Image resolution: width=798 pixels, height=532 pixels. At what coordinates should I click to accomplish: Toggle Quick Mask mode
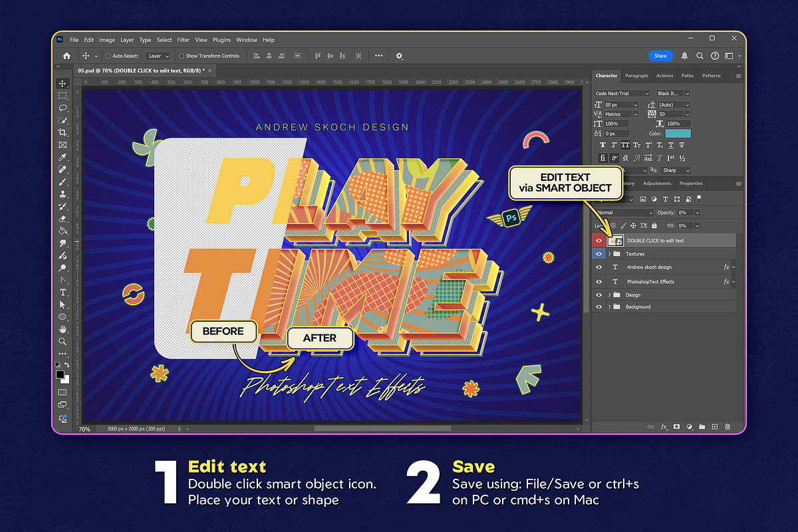pos(63,392)
